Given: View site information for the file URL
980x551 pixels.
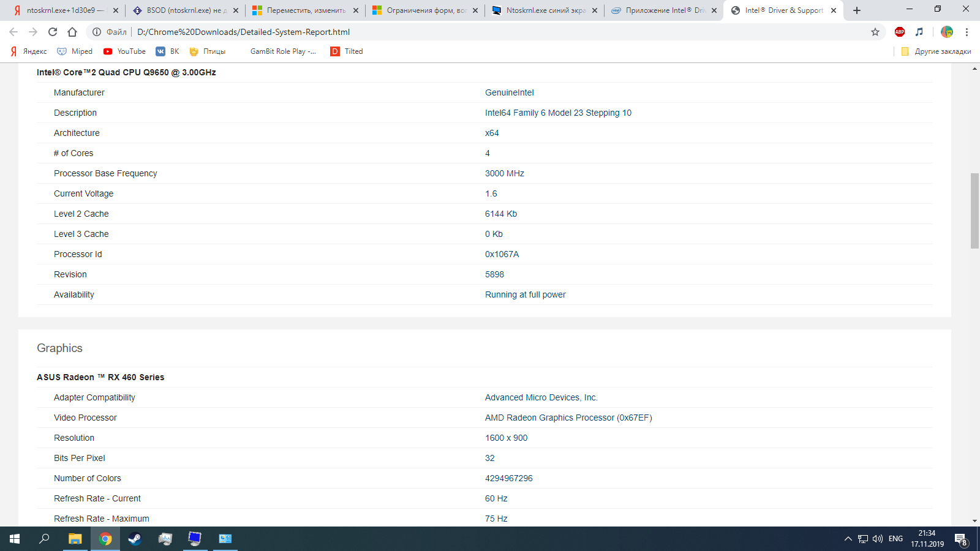Looking at the screenshot, I should pos(97,32).
